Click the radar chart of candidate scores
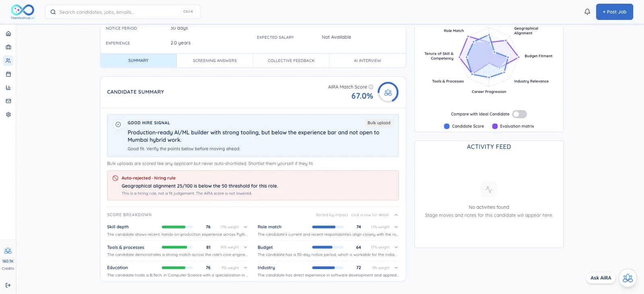The width and height of the screenshot is (644, 294). [x=489, y=57]
